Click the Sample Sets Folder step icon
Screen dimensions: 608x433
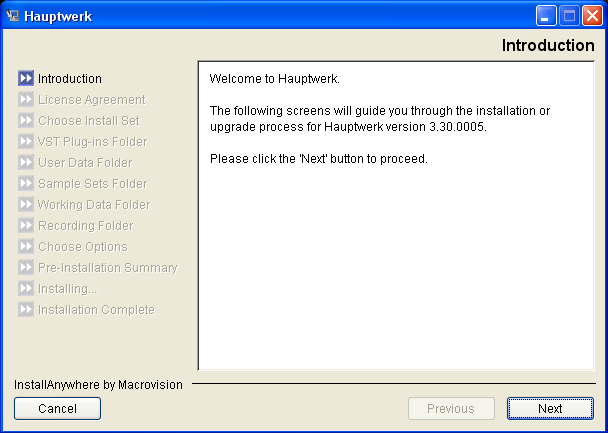click(x=26, y=183)
